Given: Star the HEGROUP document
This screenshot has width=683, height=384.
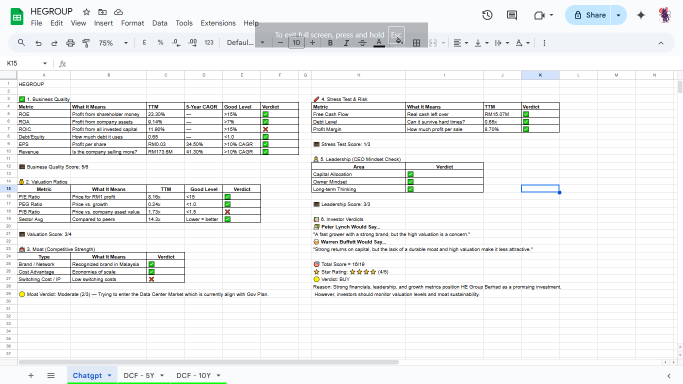Looking at the screenshot, I should [86, 12].
